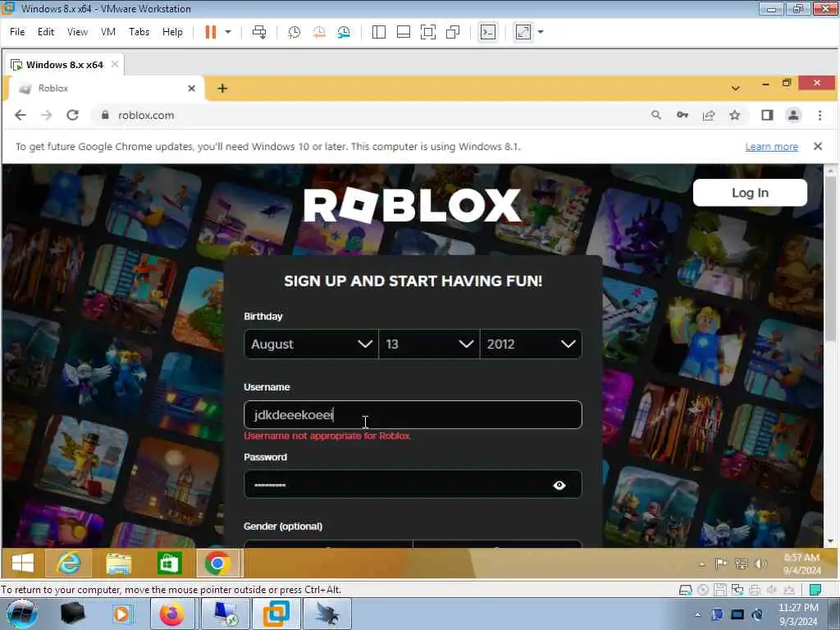Click the Log In button
Image resolution: width=840 pixels, height=630 pixels.
coord(750,193)
